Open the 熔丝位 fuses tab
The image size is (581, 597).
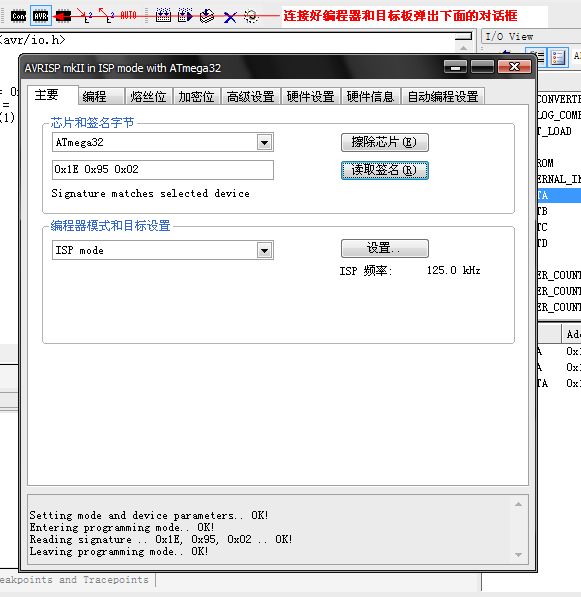tap(148, 96)
